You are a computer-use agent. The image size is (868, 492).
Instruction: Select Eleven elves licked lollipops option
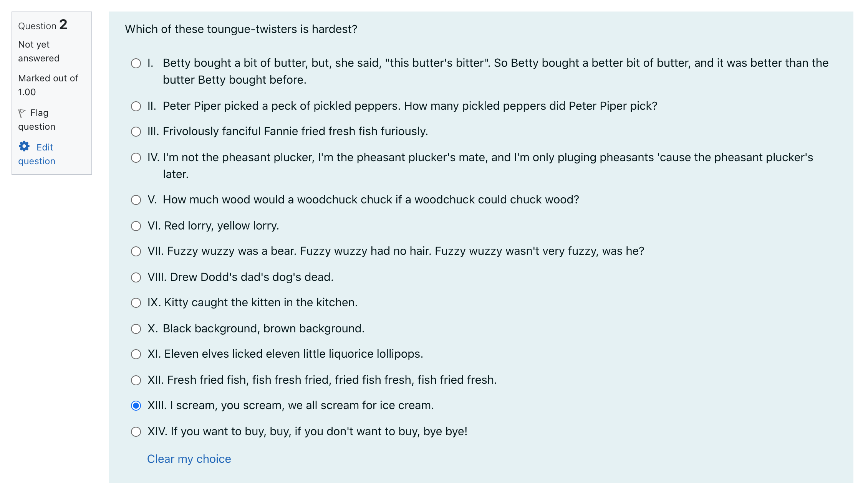coord(136,354)
